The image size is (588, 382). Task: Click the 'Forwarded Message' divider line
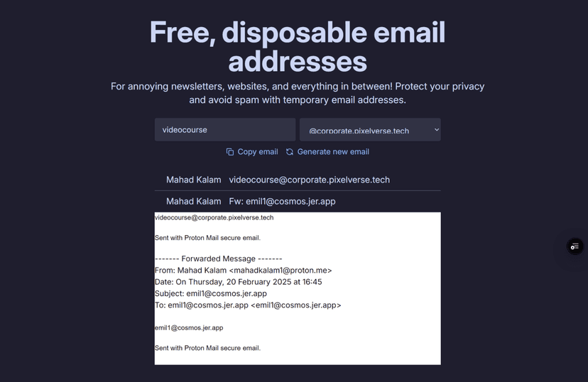(x=219, y=259)
